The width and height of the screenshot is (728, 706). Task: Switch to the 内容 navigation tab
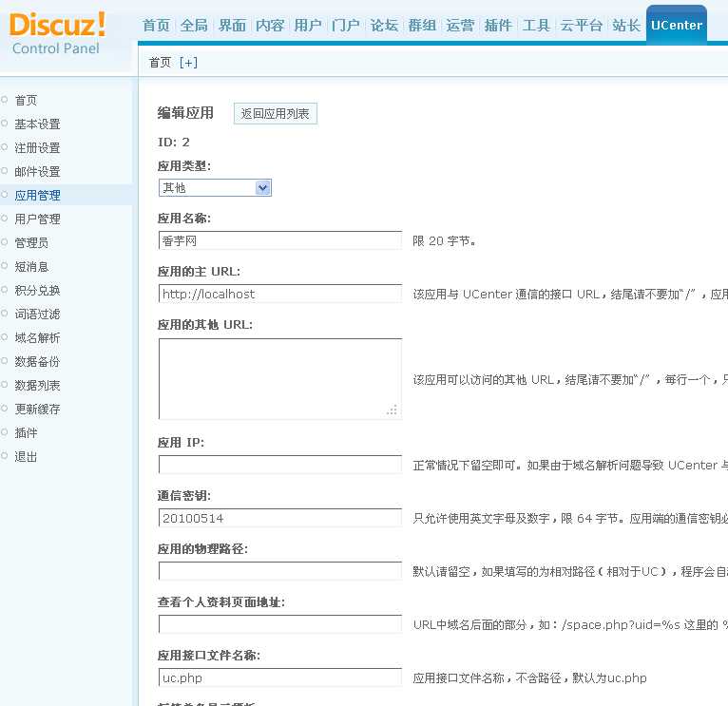(x=270, y=25)
